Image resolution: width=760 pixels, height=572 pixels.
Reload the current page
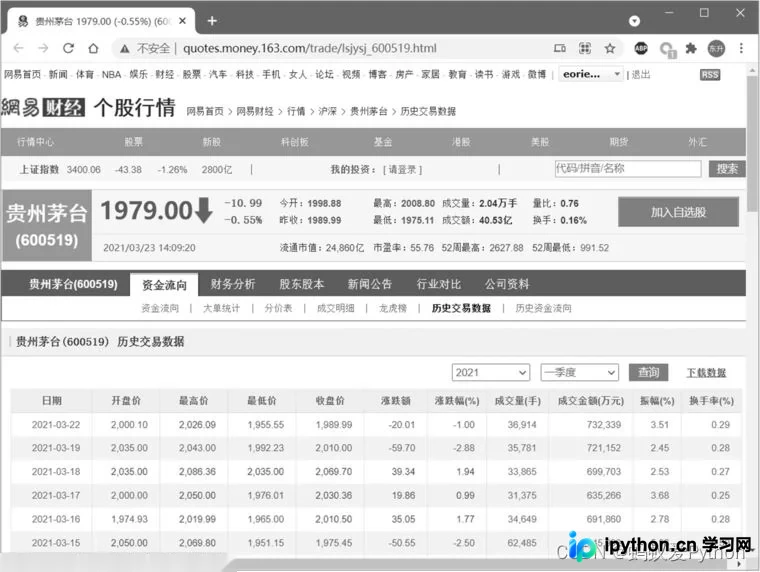tap(68, 48)
